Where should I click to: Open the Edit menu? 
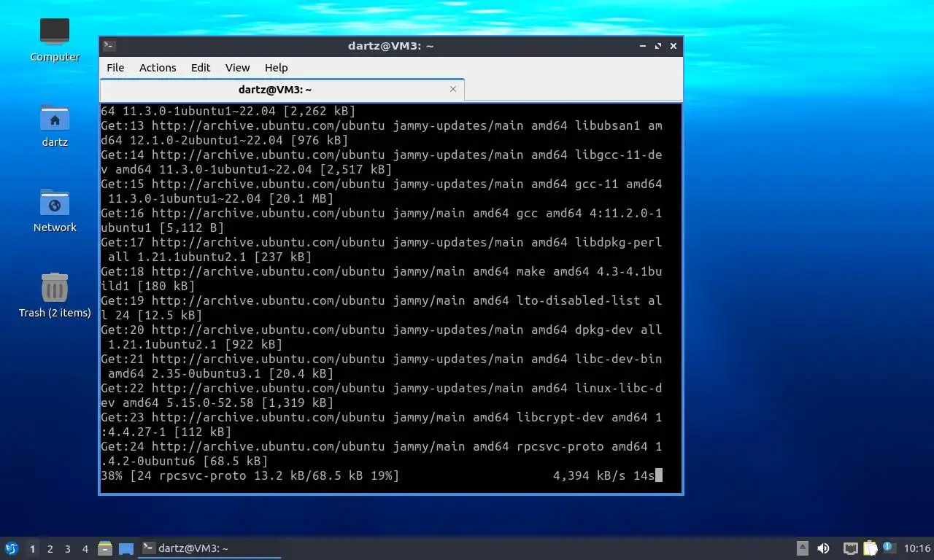coord(201,67)
